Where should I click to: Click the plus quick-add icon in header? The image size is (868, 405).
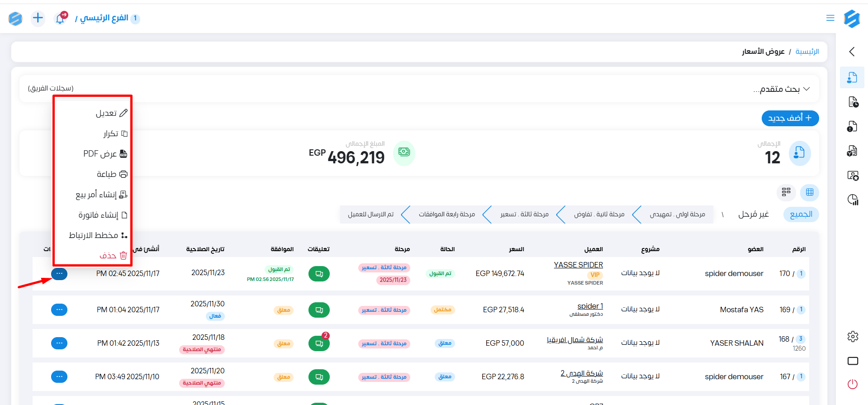click(38, 18)
